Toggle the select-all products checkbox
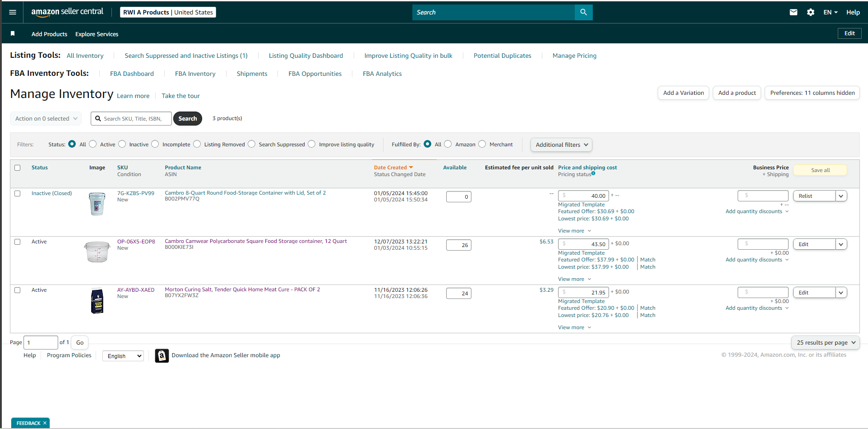 [x=18, y=168]
